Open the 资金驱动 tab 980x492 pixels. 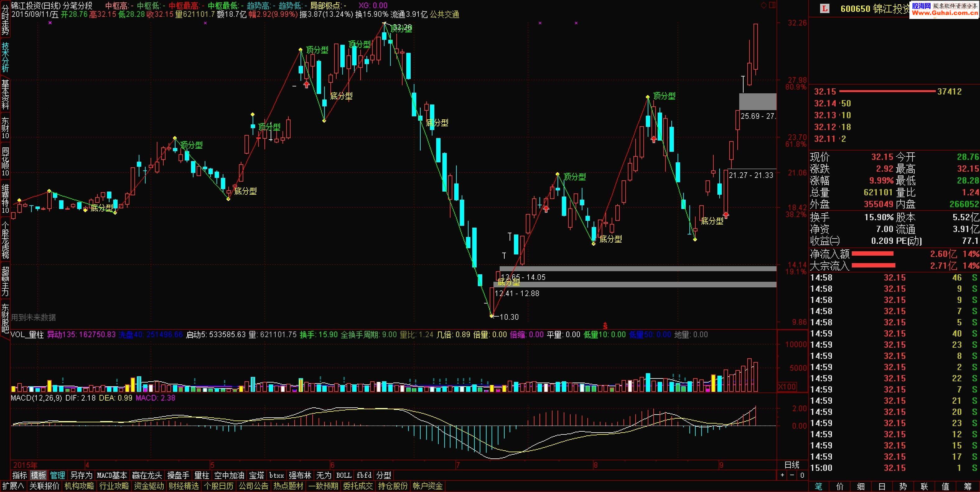pyautogui.click(x=149, y=486)
